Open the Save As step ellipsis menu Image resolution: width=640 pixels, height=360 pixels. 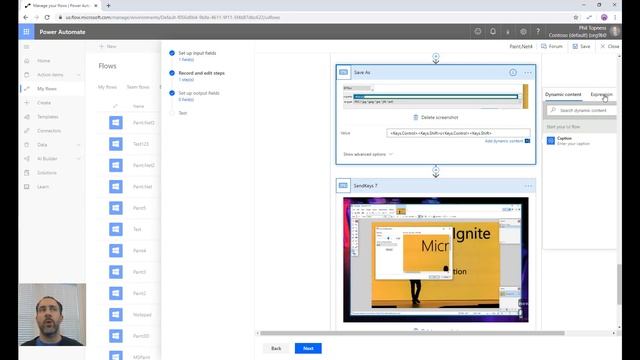528,73
